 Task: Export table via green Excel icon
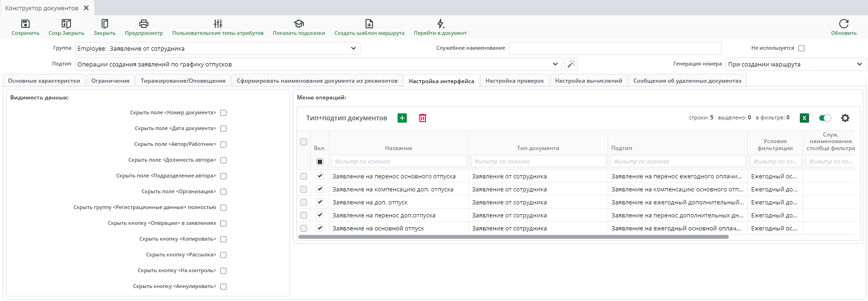pos(804,118)
